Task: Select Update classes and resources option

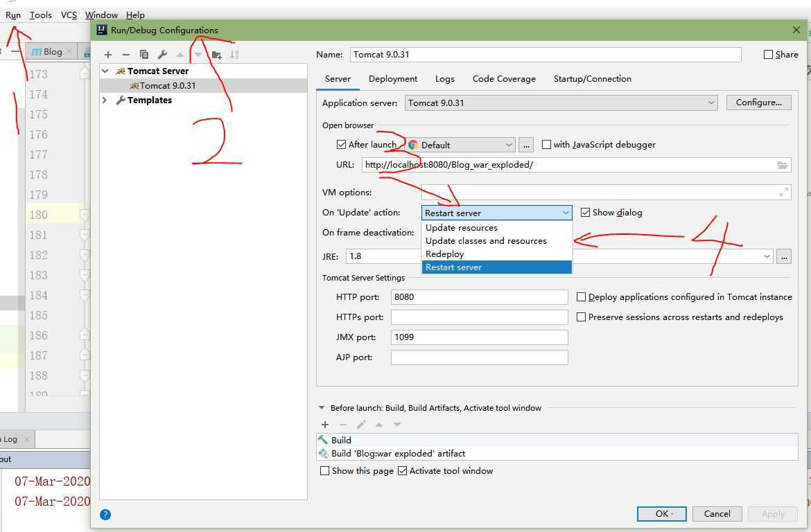Action: coord(486,241)
